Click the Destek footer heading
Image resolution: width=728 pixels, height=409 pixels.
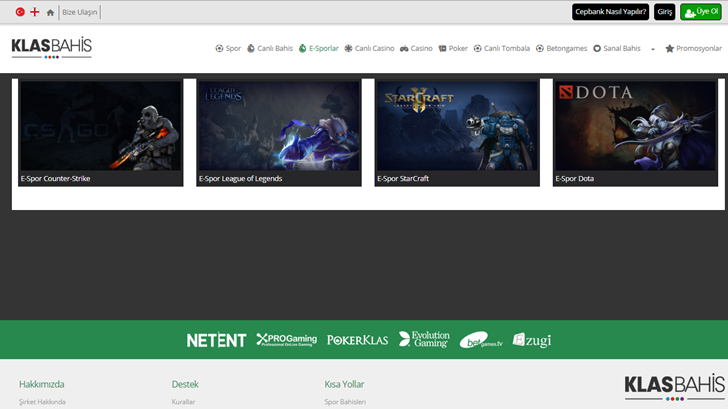click(185, 384)
